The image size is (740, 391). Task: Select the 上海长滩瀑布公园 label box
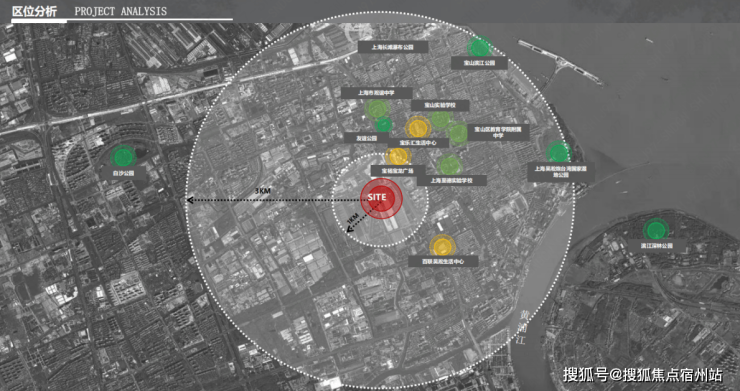point(393,47)
